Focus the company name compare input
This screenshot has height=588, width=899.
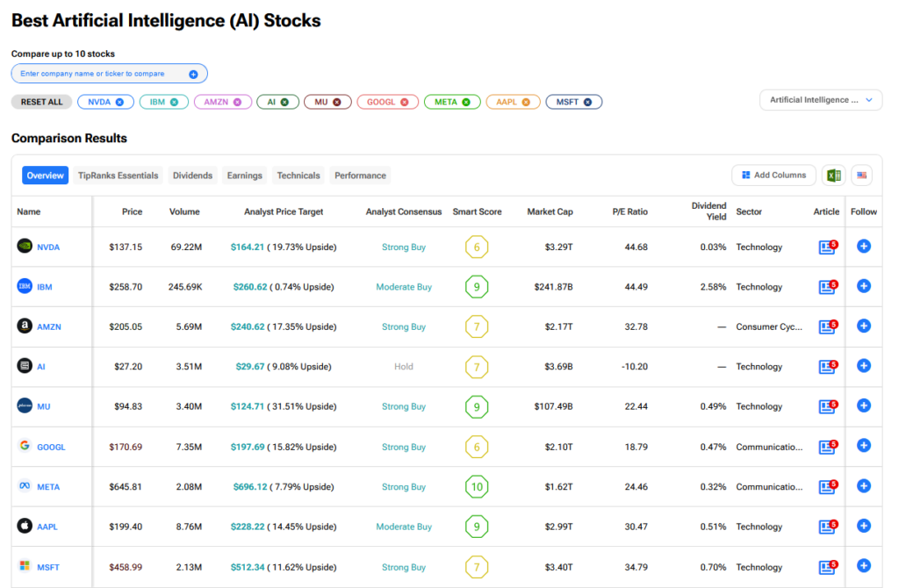point(109,74)
